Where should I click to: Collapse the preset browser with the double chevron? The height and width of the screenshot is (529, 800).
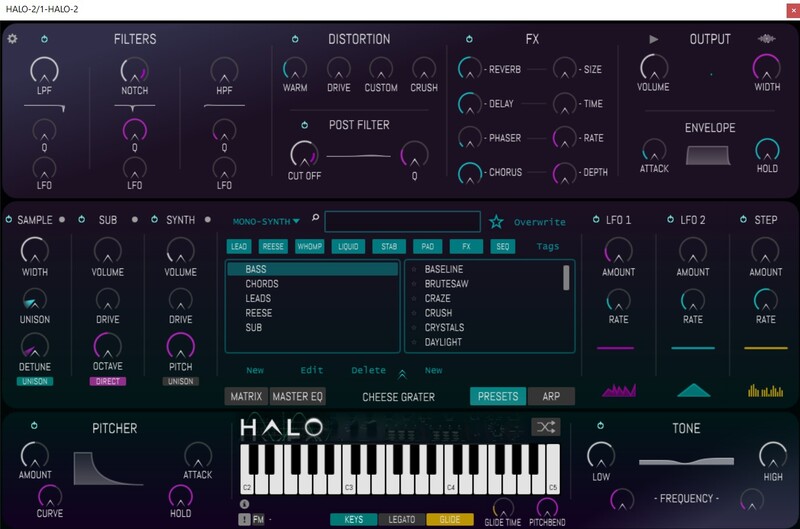click(x=402, y=375)
